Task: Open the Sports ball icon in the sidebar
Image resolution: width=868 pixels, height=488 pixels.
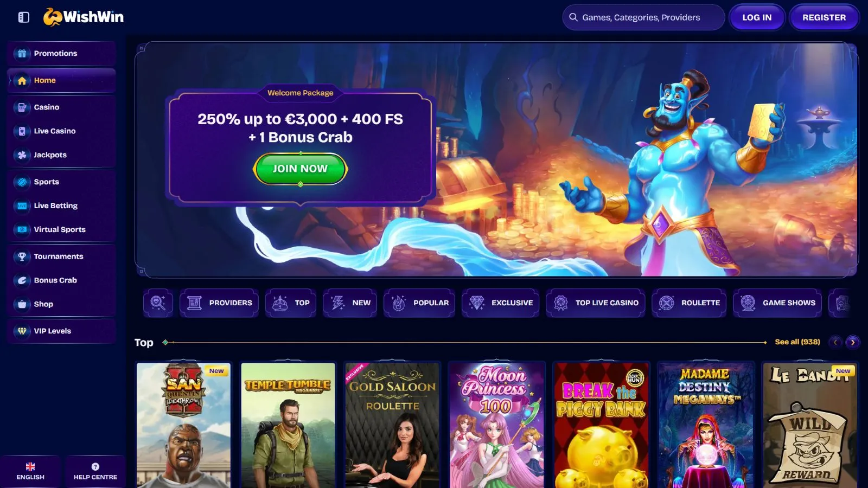Action: [22, 182]
